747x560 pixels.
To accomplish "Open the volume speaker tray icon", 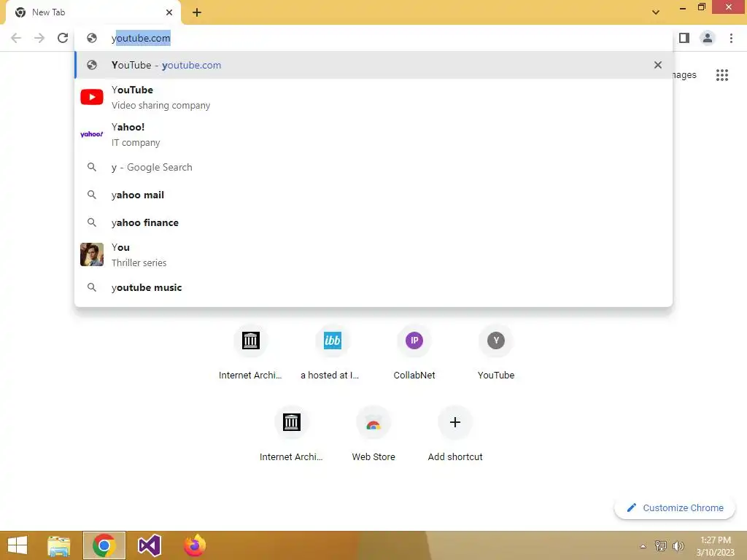I will coord(678,545).
